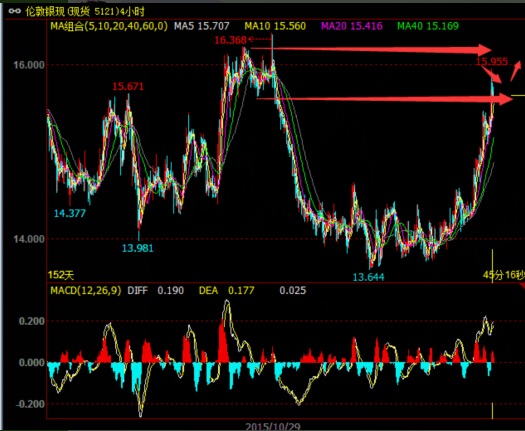Select the DIFF 0.190 value
The image size is (525, 431).
point(155,290)
